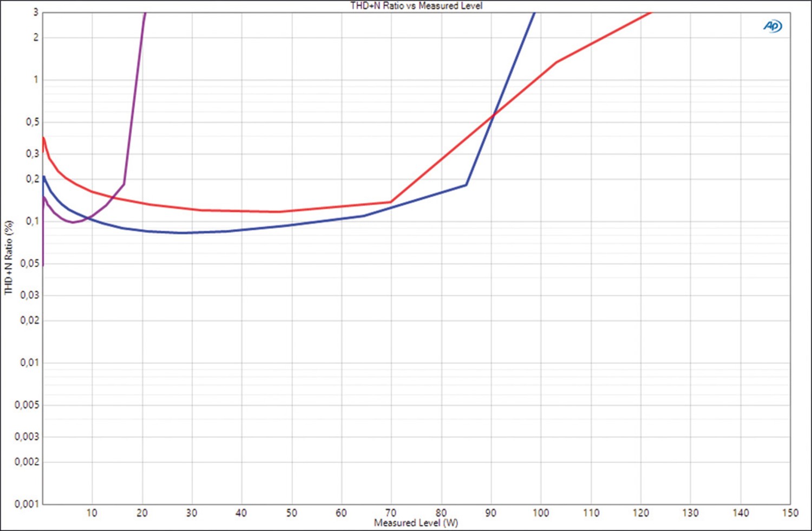Click the blue curve knee at 85 W
812x531 pixels.
(x=466, y=185)
